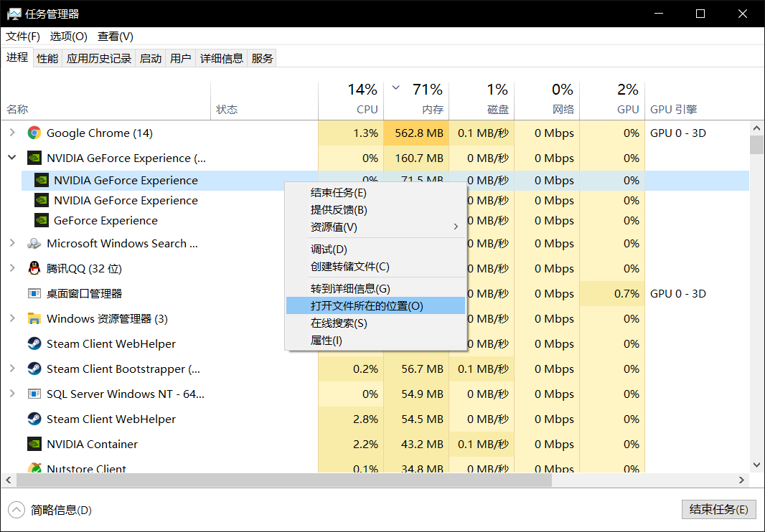Click the 0.7% GPU usage cell

[x=612, y=293]
